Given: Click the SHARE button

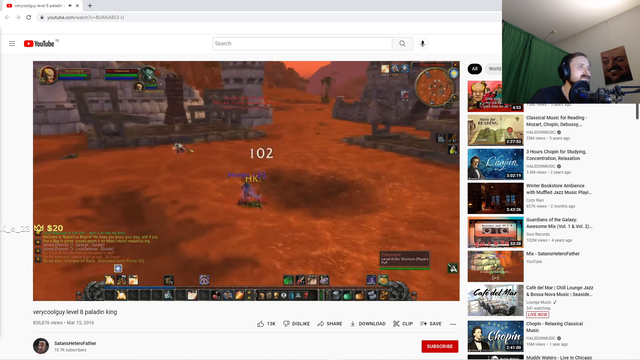Looking at the screenshot, I should tap(330, 324).
